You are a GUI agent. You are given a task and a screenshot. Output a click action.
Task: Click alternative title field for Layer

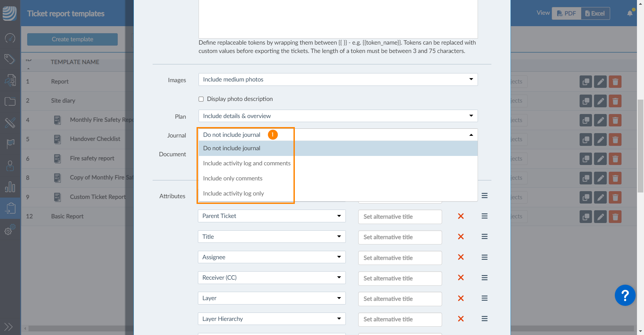[x=399, y=299]
